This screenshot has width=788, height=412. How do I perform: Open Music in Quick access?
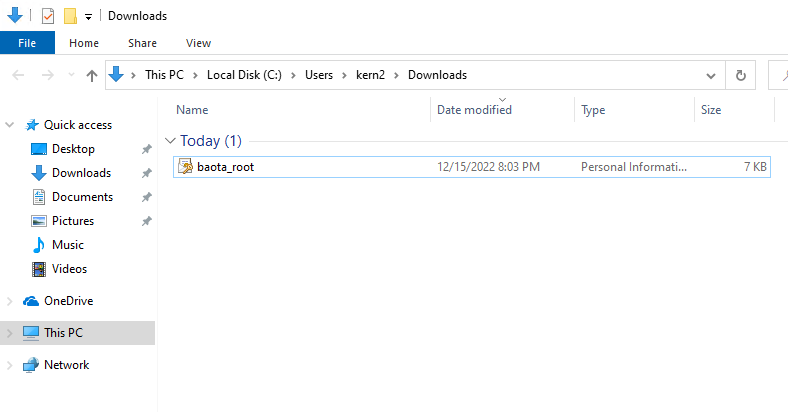point(68,245)
